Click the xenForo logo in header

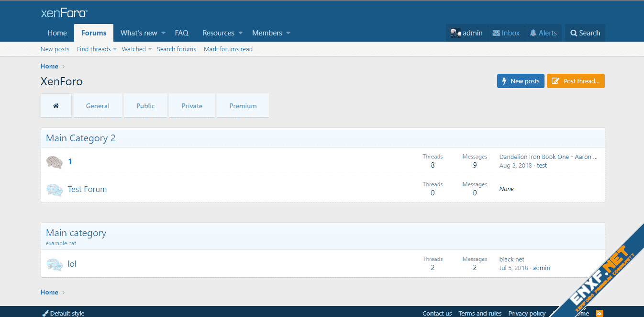click(64, 13)
